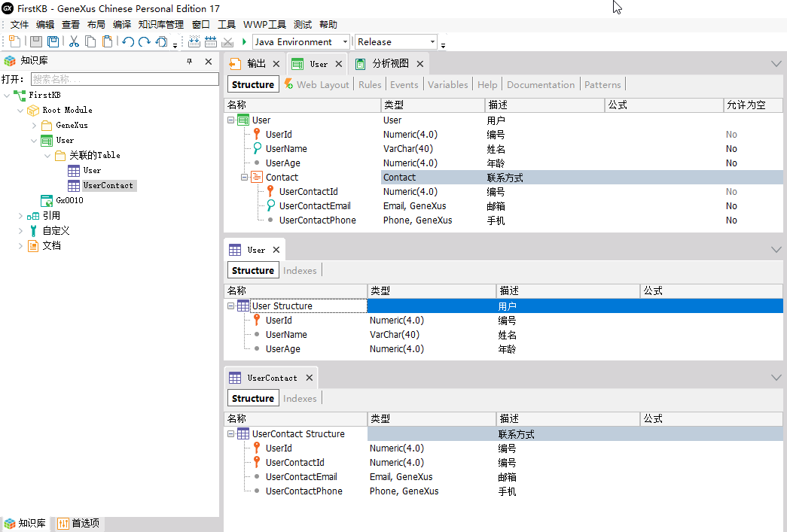The image size is (787, 532).
Task: Collapse the UserContact Structure root
Action: (230, 433)
